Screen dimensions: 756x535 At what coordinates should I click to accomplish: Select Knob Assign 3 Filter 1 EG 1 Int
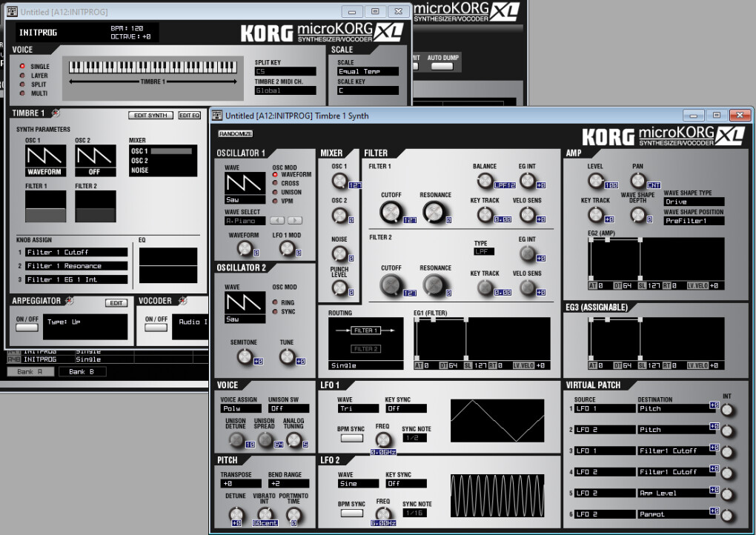pyautogui.click(x=76, y=279)
